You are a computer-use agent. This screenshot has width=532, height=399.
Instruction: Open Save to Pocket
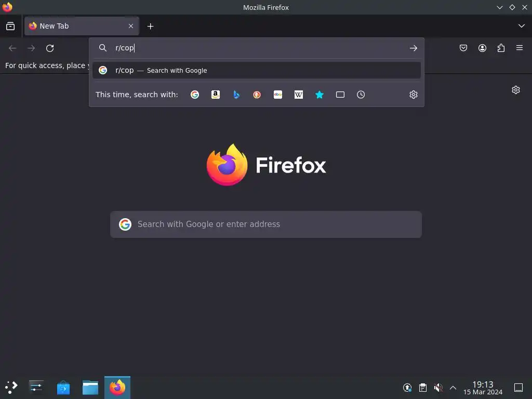tap(463, 48)
